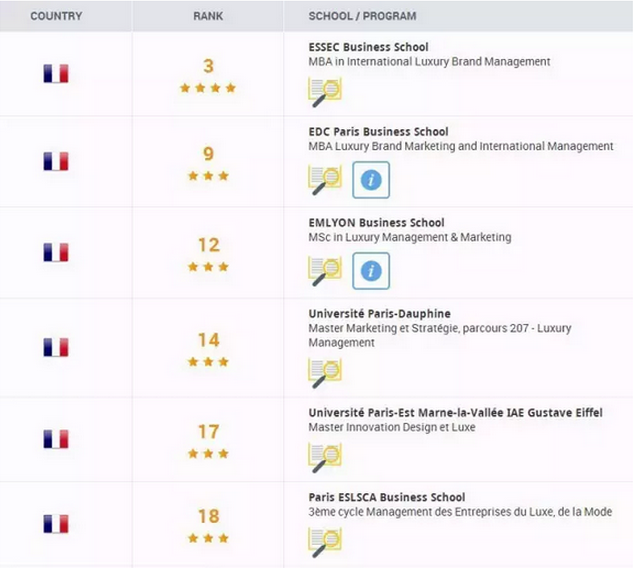This screenshot has width=634, height=568.
Task: Click the French flag in the ESSEC row
Action: pyautogui.click(x=56, y=74)
